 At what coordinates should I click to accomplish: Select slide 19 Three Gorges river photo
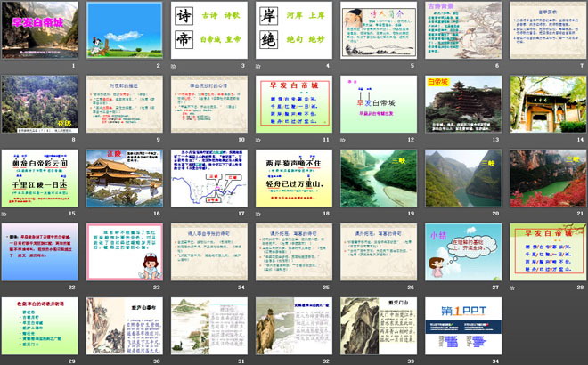[379, 178]
